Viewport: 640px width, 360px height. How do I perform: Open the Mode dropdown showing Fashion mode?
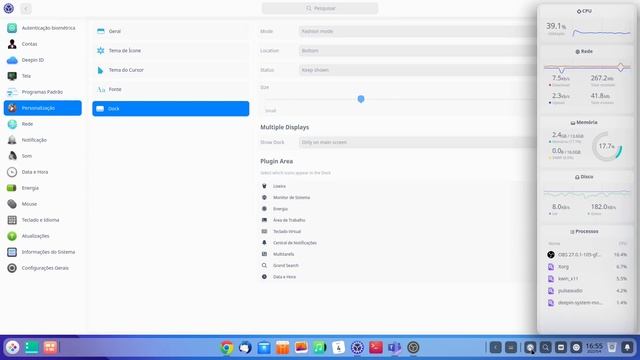(417, 31)
